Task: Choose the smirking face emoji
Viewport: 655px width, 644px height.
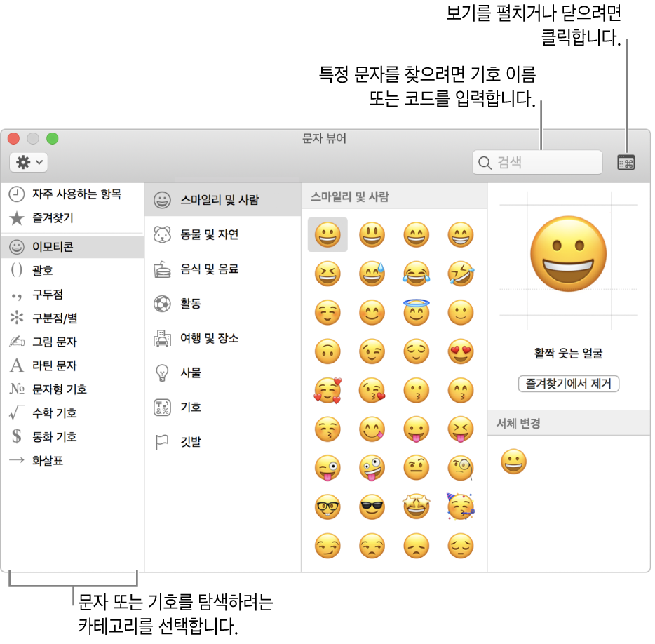Action: [x=327, y=546]
